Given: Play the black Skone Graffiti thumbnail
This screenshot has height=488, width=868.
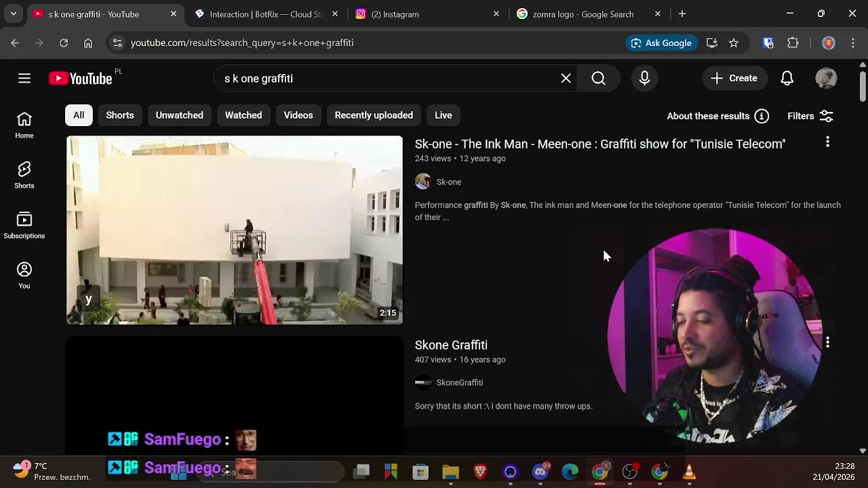Looking at the screenshot, I should click(x=235, y=394).
